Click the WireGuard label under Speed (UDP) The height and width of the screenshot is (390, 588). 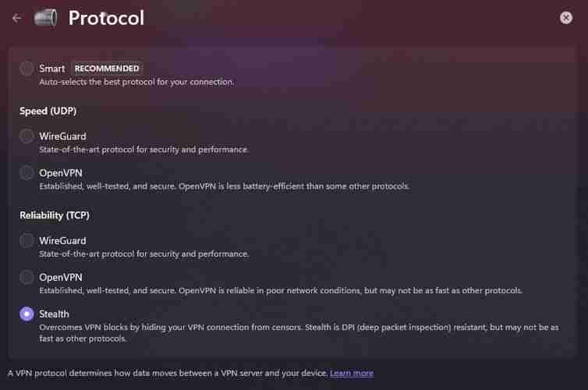(62, 136)
